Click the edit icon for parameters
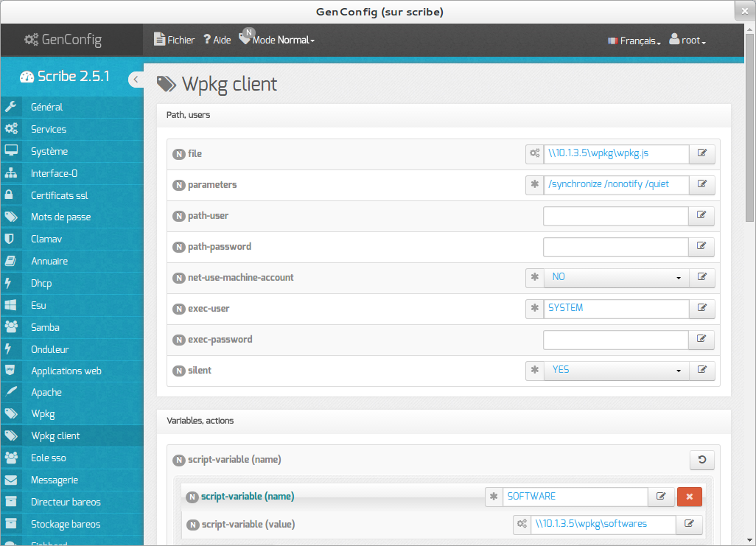Viewport: 756px width, 546px height. coord(702,184)
